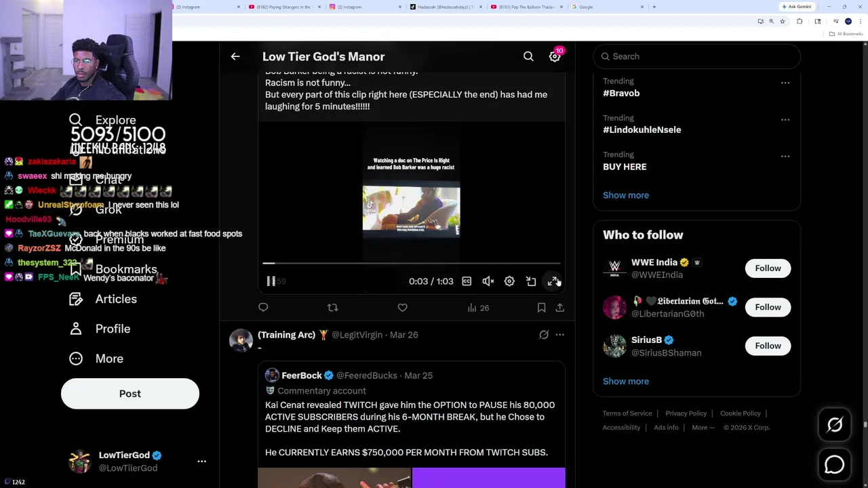Share the Bob Barker post

click(559, 308)
